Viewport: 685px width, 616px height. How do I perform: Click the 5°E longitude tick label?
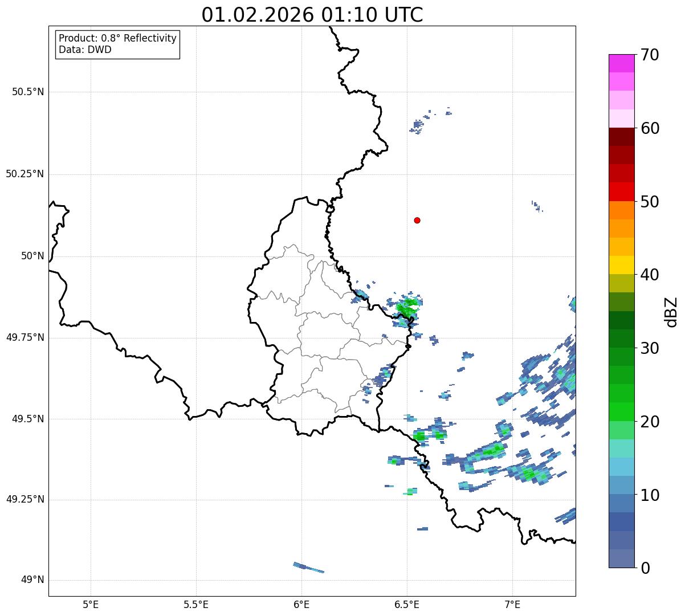pos(91,604)
